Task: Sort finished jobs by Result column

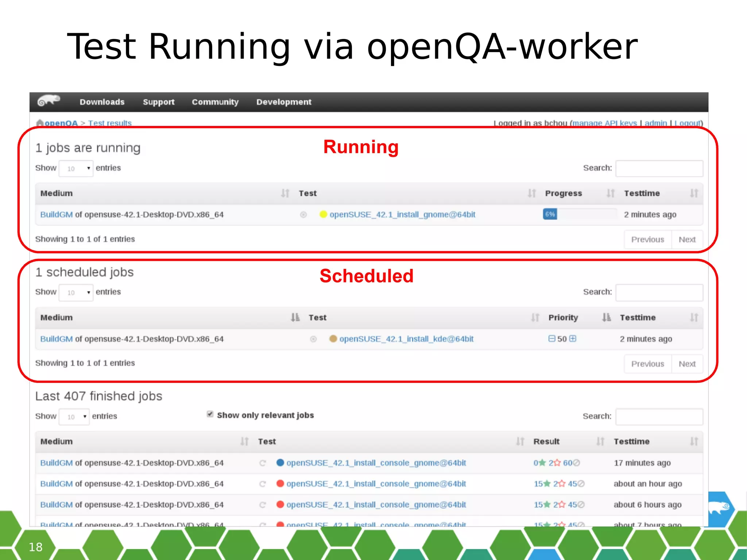Action: click(x=600, y=442)
